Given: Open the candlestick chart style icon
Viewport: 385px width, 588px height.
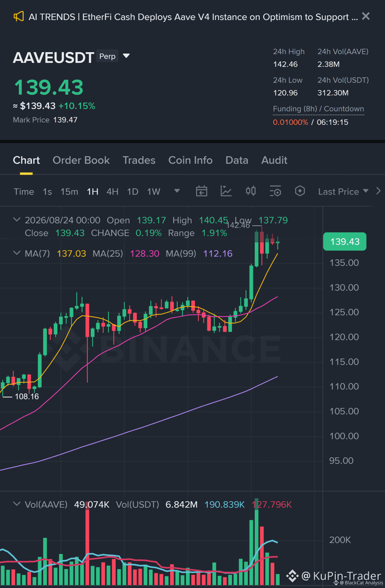Looking at the screenshot, I should (x=251, y=191).
